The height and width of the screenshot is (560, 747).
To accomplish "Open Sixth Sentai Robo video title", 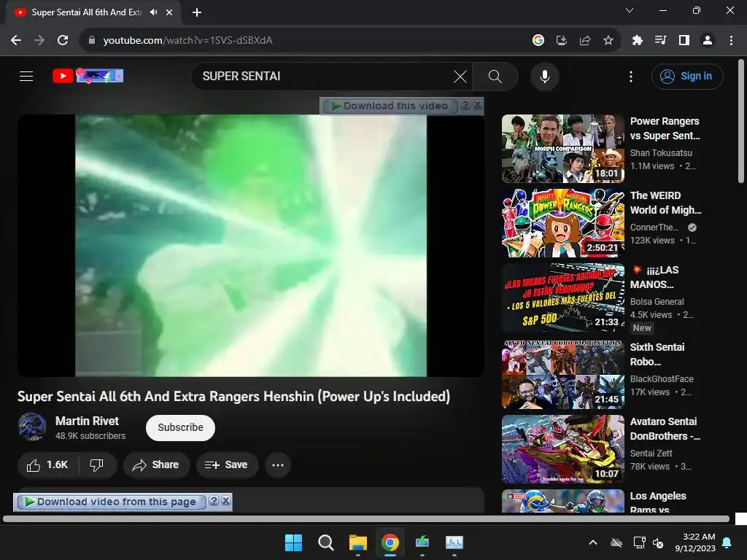I will coord(657,354).
